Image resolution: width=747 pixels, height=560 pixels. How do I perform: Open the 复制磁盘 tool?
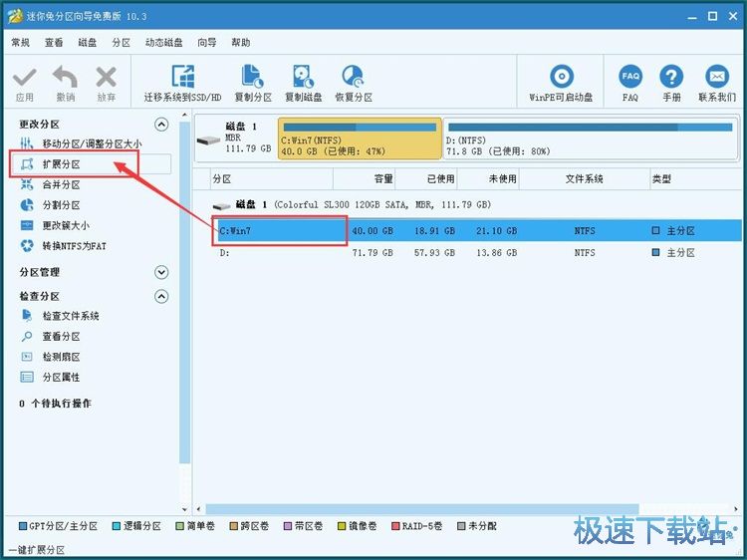[x=303, y=78]
